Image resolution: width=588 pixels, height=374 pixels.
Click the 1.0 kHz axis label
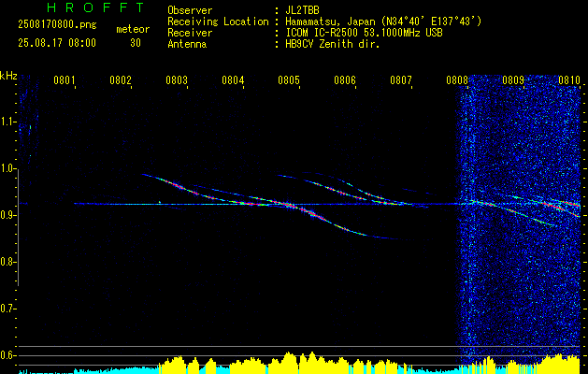point(7,169)
